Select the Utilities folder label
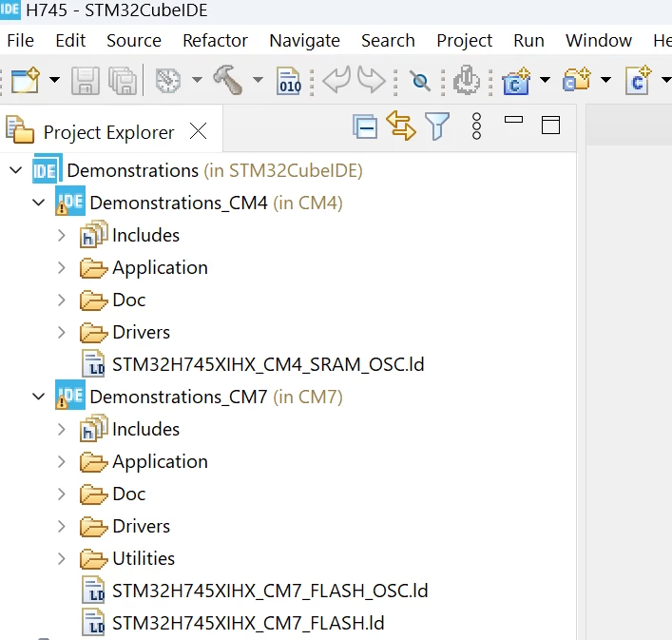Screen dimensions: 672x640 click(144, 558)
